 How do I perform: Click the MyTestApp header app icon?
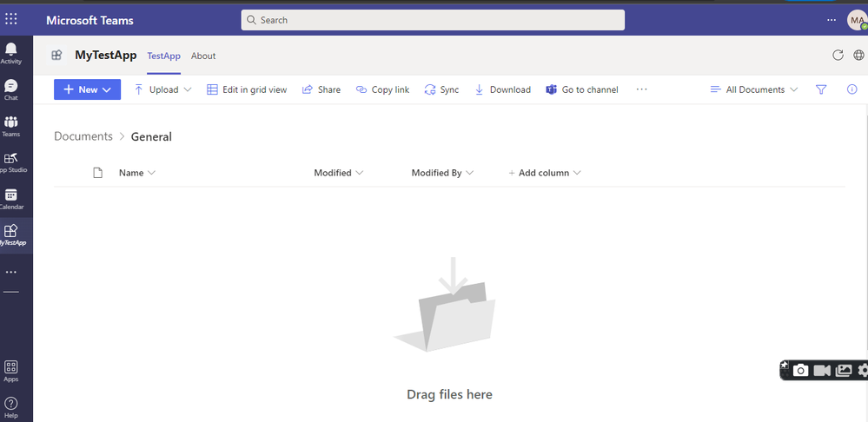(x=56, y=56)
